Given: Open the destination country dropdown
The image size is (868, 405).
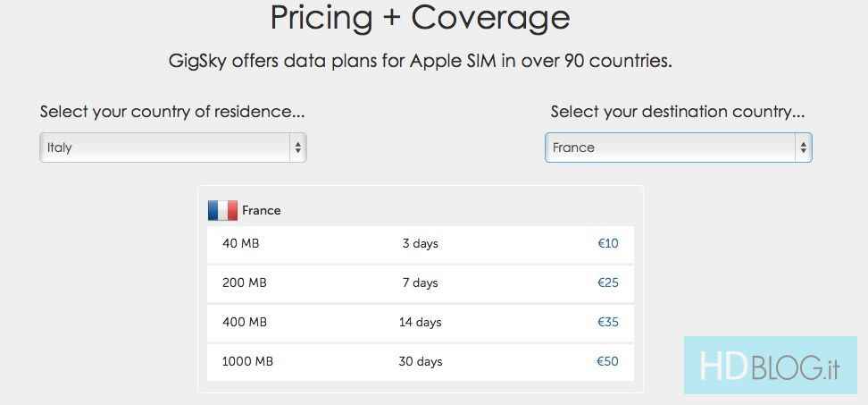Looking at the screenshot, I should coord(670,148).
